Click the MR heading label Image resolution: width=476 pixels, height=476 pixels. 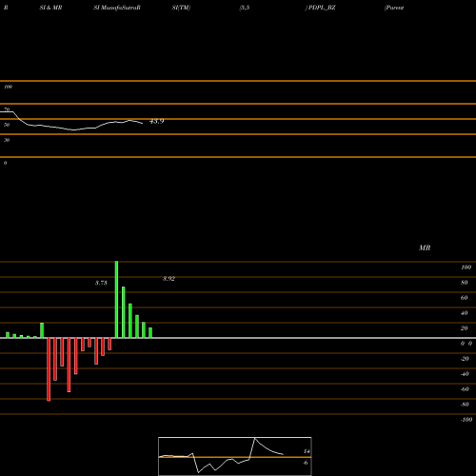(425, 248)
